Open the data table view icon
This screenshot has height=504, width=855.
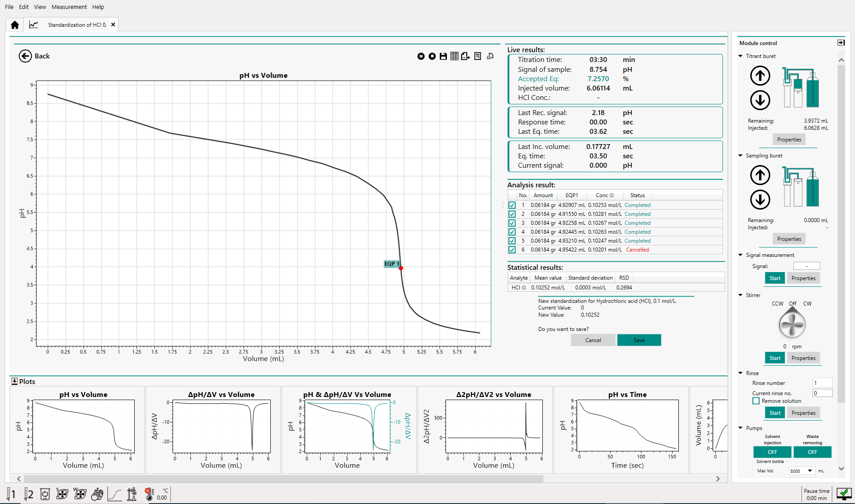(x=454, y=56)
